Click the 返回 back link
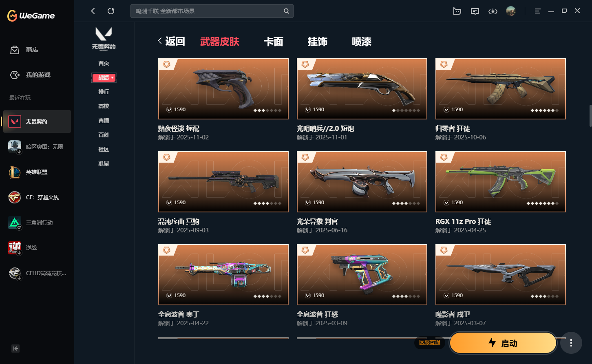Screen dimensions: 592x364 pos(171,41)
